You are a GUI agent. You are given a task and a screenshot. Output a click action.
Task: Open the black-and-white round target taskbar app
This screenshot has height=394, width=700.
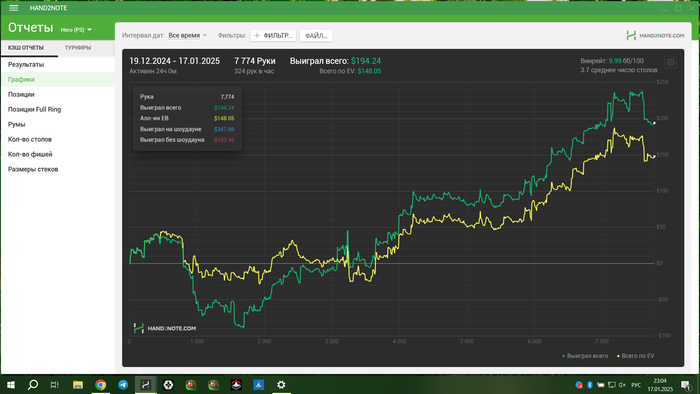[168, 385]
